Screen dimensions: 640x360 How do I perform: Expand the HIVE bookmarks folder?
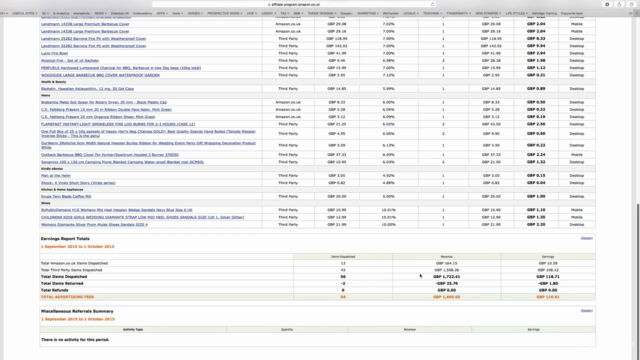click(x=251, y=13)
